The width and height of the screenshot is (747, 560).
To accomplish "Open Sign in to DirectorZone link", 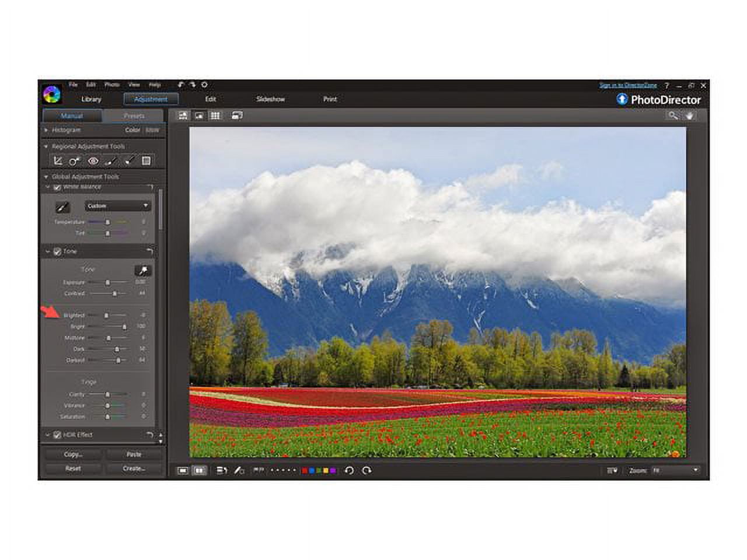I will coord(628,85).
